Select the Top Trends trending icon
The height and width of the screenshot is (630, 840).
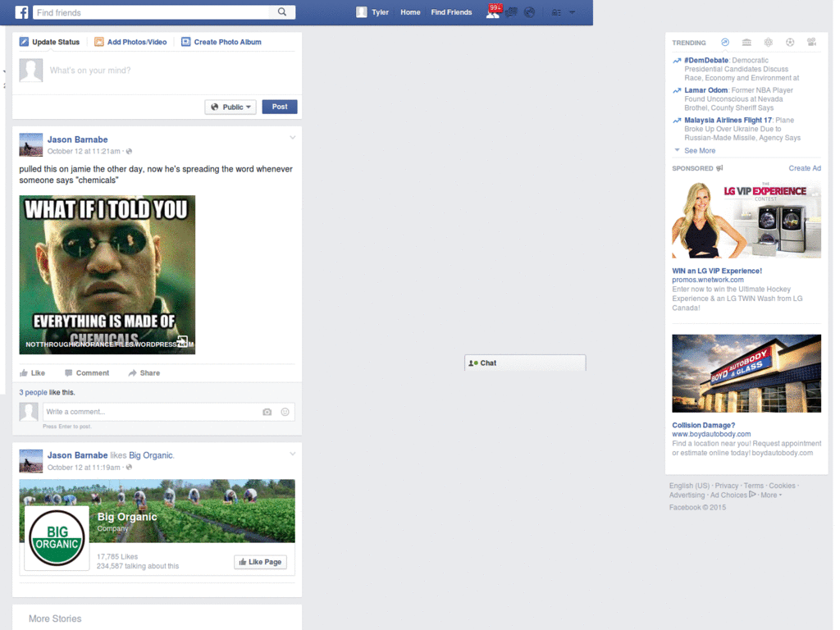[725, 43]
